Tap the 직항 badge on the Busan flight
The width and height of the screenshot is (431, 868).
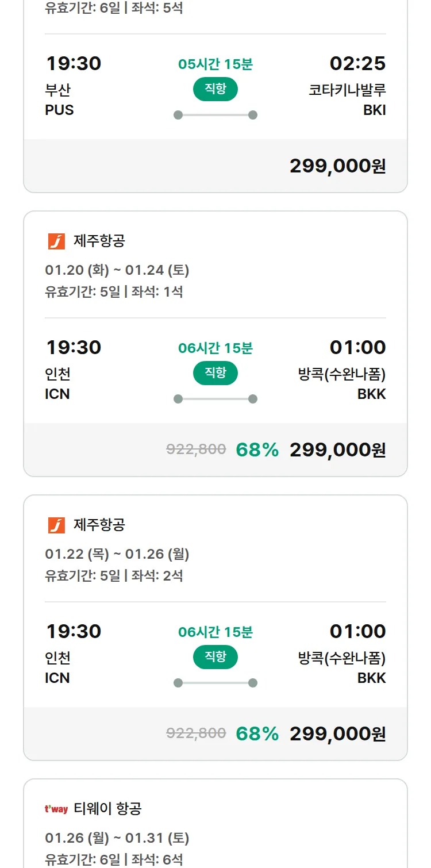(215, 89)
